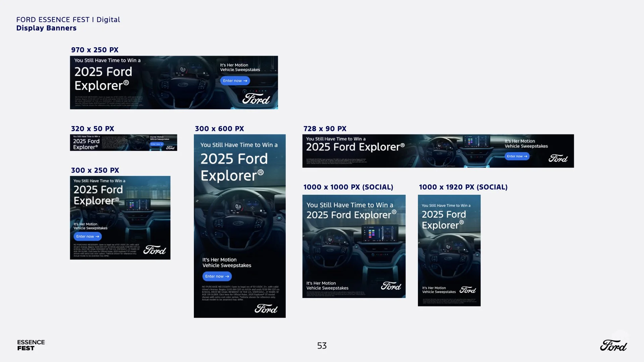This screenshot has width=644, height=362.
Task: Click Enter now button in 300x600 banner
Action: 217,277
